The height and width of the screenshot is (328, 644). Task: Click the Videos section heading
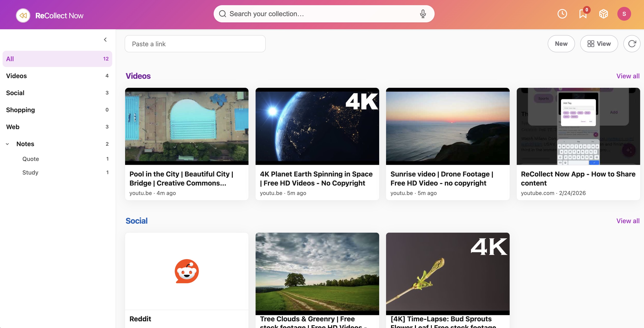[138, 76]
